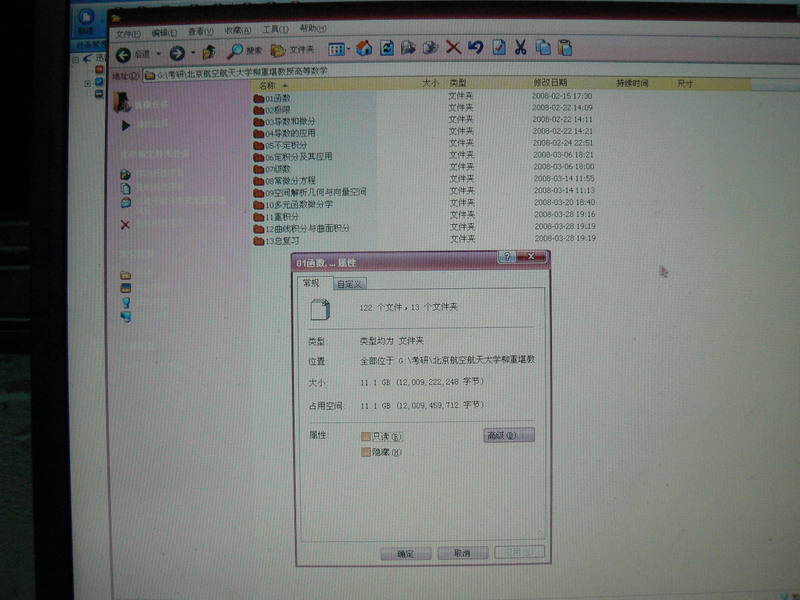This screenshot has width=800, height=600.
Task: Click the Home icon in toolbar
Action: pos(364,47)
